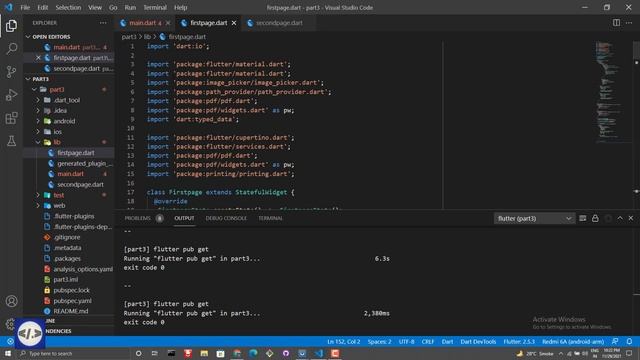Image resolution: width=640 pixels, height=360 pixels.
Task: Click the Explorer more actions ellipsis
Action: 103,23
